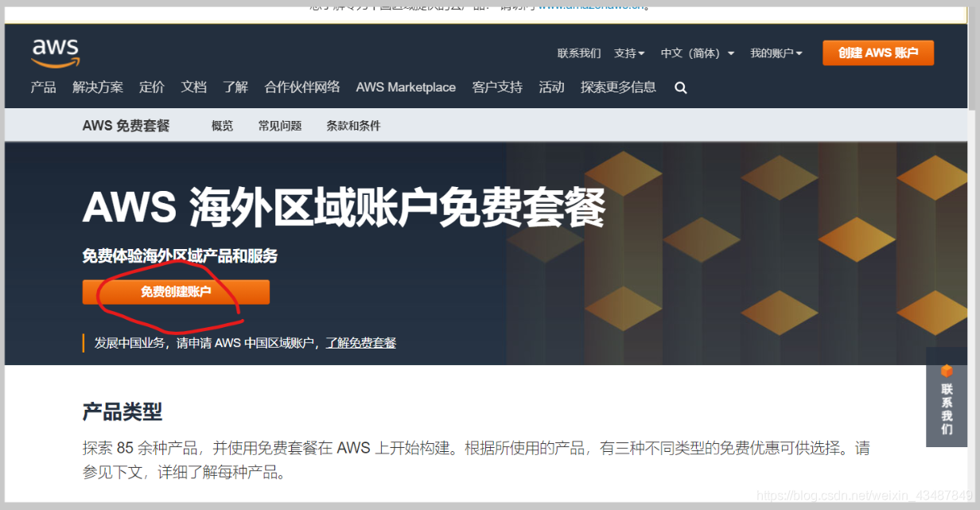
Task: Click the 产品类型 heading
Action: point(122,411)
